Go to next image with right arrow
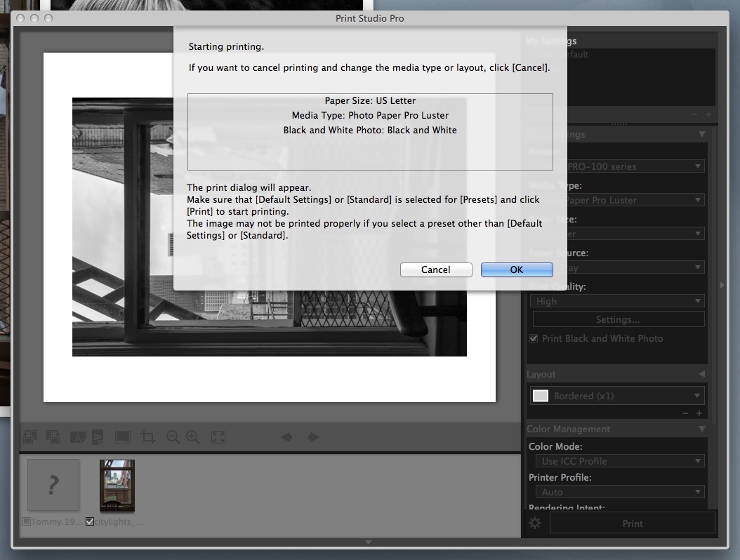 [313, 437]
